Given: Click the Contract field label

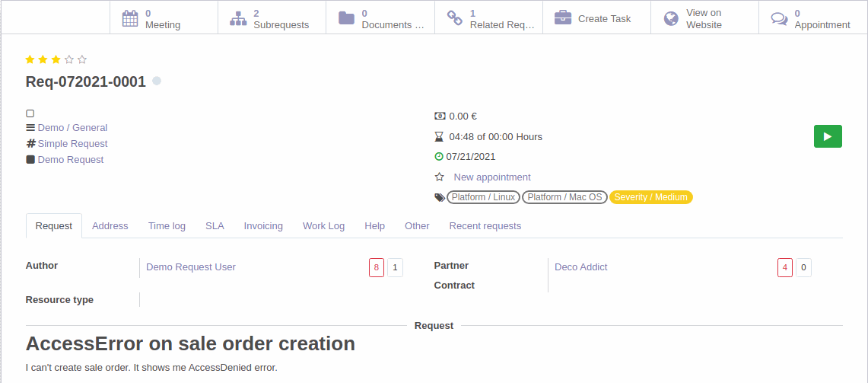Looking at the screenshot, I should click(x=454, y=286).
